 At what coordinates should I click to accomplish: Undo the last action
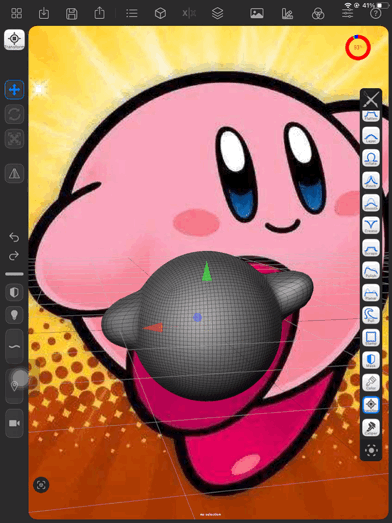click(14, 237)
